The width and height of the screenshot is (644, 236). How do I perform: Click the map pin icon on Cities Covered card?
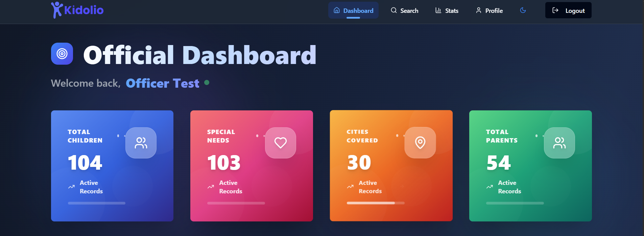[420, 143]
